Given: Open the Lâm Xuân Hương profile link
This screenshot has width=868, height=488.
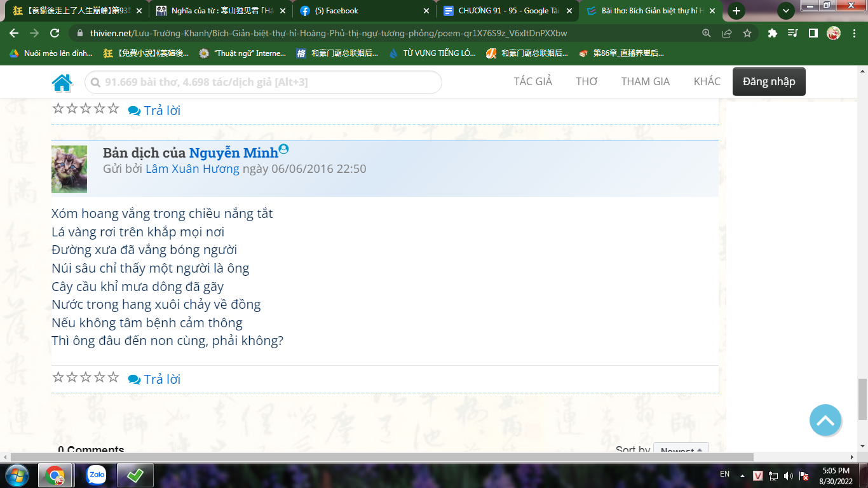Looking at the screenshot, I should coord(192,169).
